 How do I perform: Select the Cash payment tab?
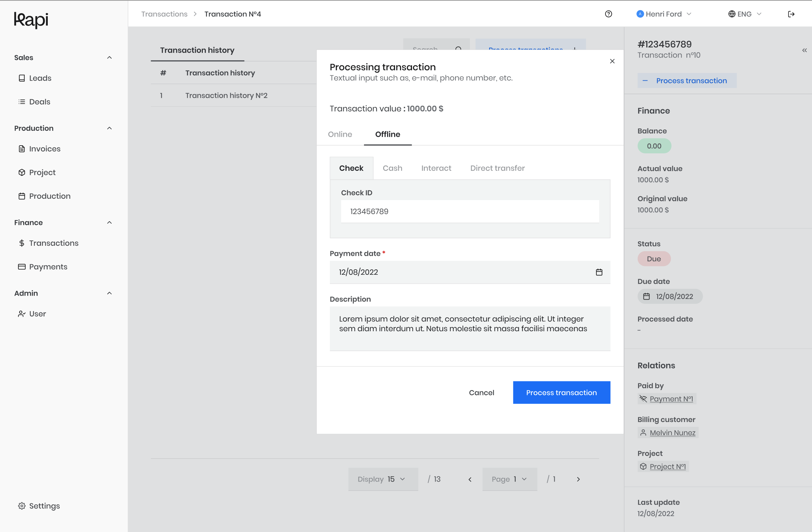click(392, 168)
